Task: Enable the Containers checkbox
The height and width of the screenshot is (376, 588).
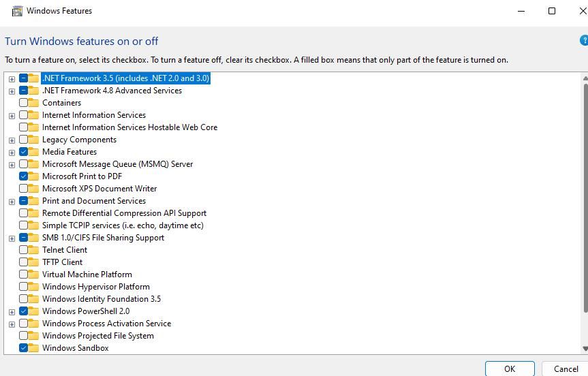Action: 23,103
